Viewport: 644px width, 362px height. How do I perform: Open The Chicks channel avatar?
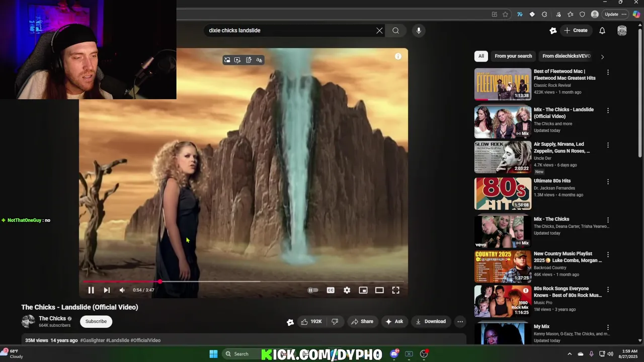[28, 321]
